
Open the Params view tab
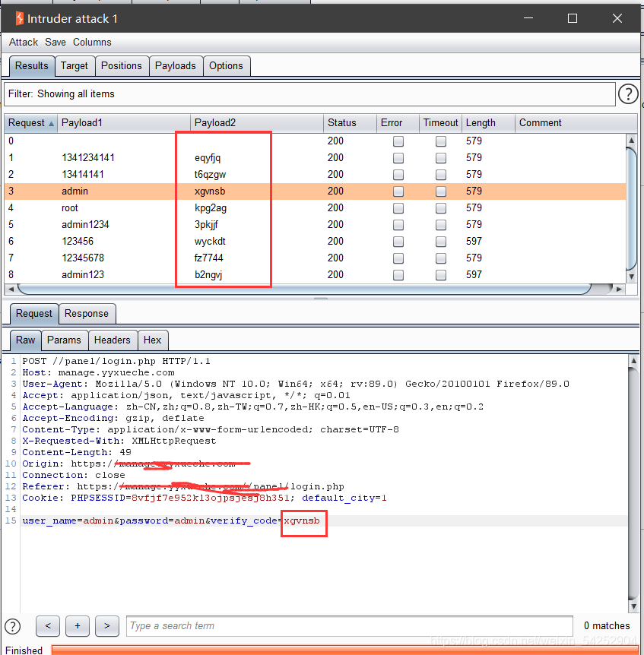[x=64, y=340]
